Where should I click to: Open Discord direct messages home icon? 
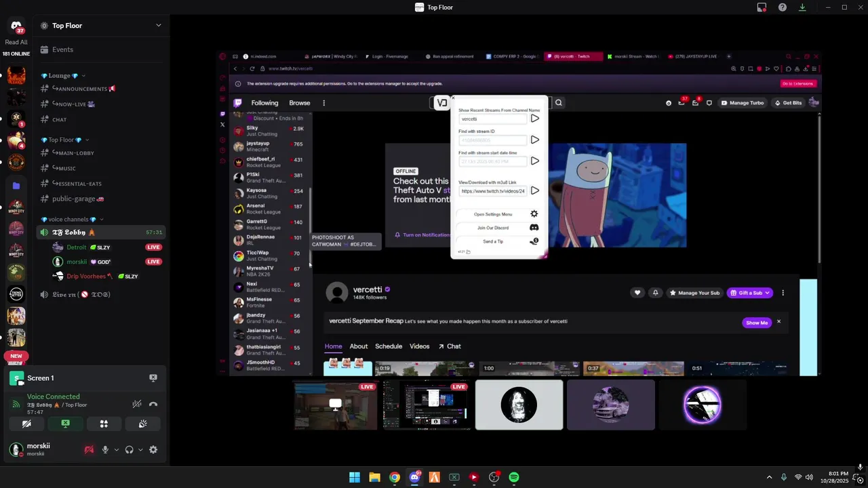16,25
